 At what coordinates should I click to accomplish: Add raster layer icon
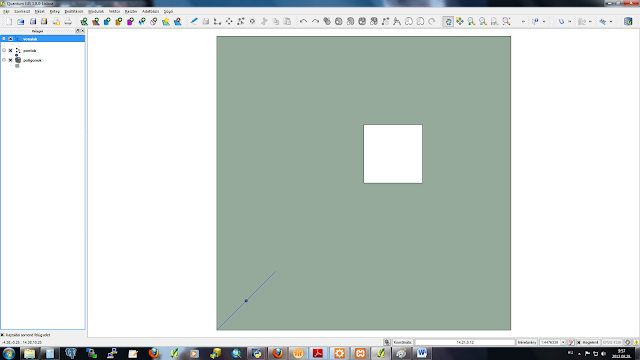(x=96, y=21)
